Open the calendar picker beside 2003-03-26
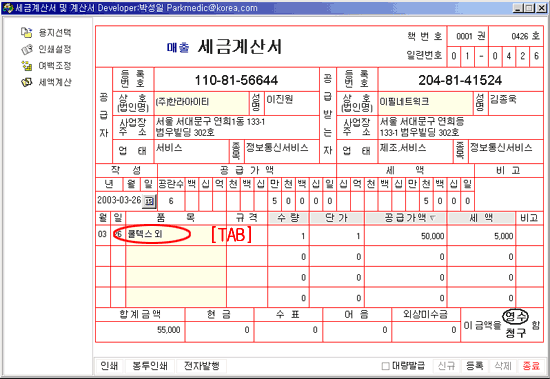Viewport: 550px width, 379px height. (x=149, y=201)
